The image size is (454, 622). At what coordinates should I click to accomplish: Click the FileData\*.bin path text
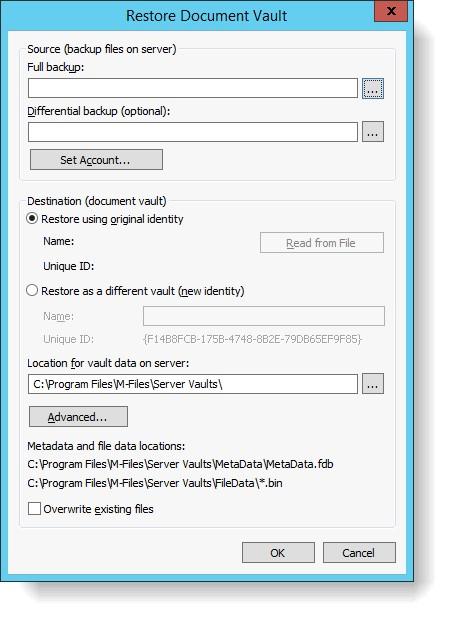coord(155,483)
